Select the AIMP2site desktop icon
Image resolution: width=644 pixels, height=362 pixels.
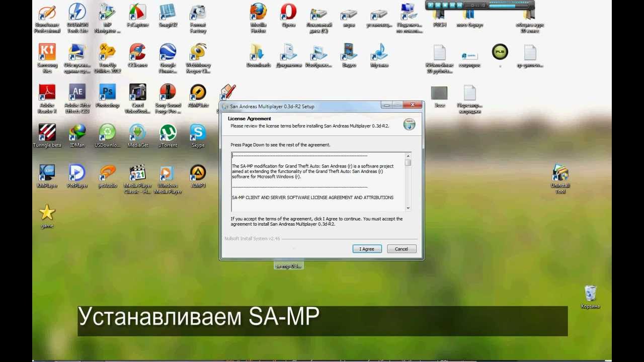pos(198,96)
